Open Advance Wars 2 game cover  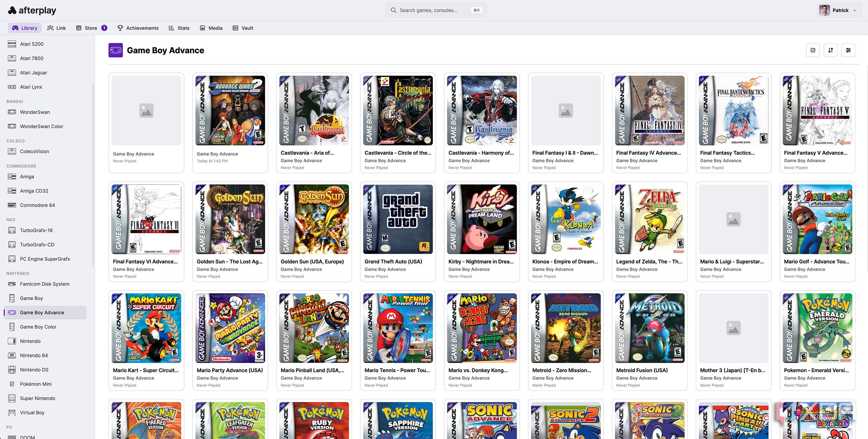[x=230, y=111]
